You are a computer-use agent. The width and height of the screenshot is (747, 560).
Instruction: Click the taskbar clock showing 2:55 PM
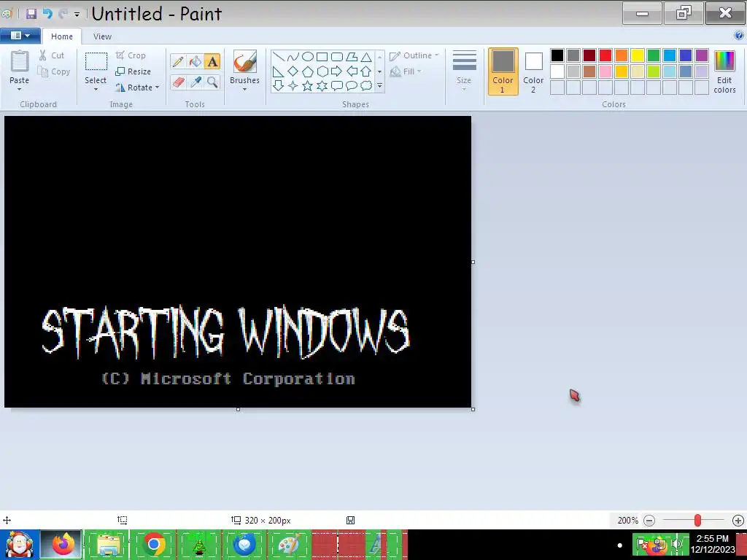point(713,544)
